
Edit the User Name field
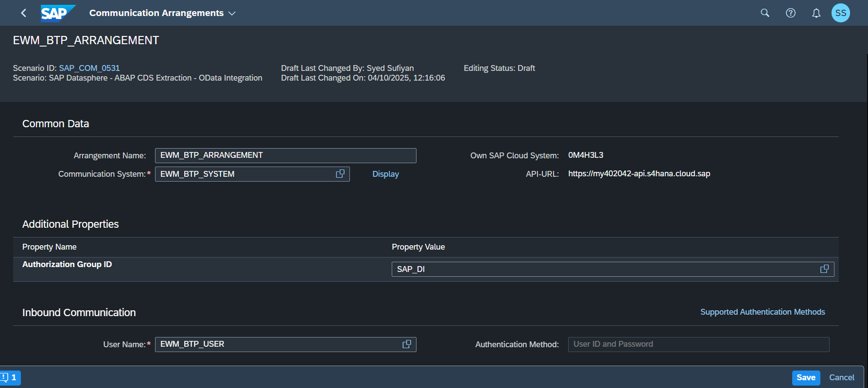click(286, 344)
